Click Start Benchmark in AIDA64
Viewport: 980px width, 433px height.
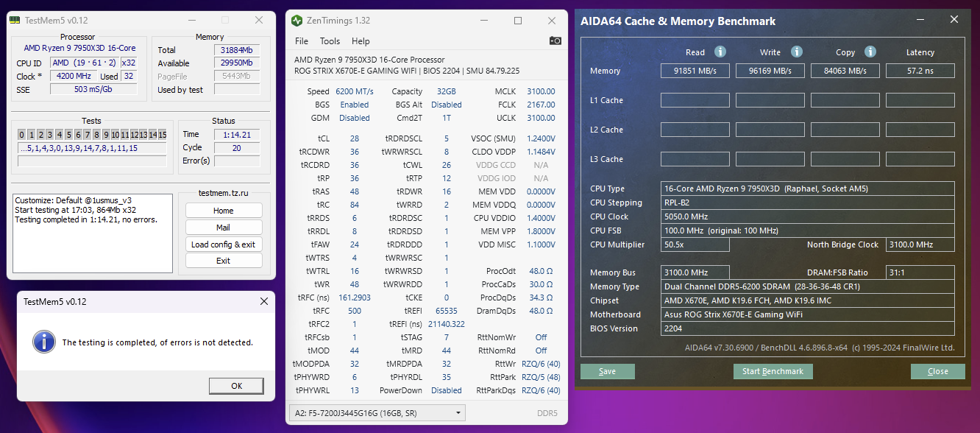pyautogui.click(x=773, y=371)
